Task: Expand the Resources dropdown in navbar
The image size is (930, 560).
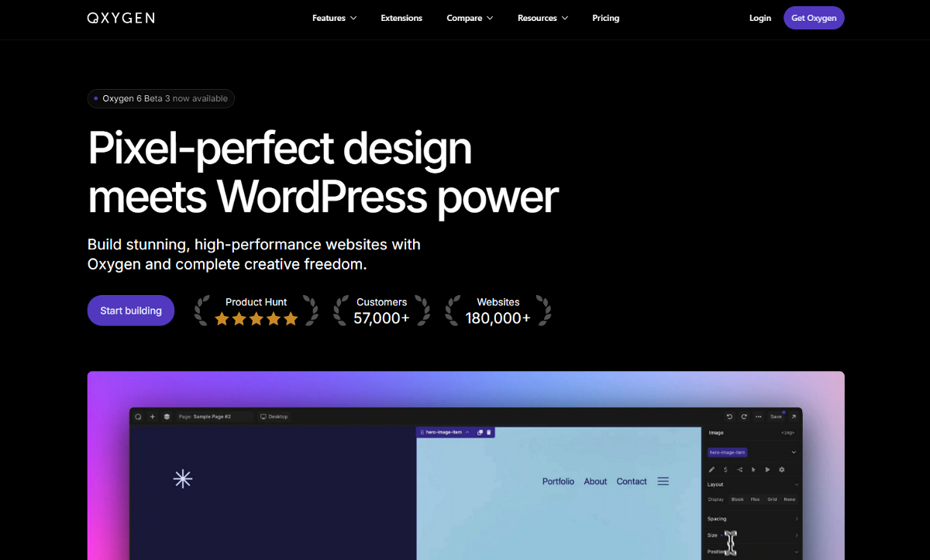Action: 542,18
